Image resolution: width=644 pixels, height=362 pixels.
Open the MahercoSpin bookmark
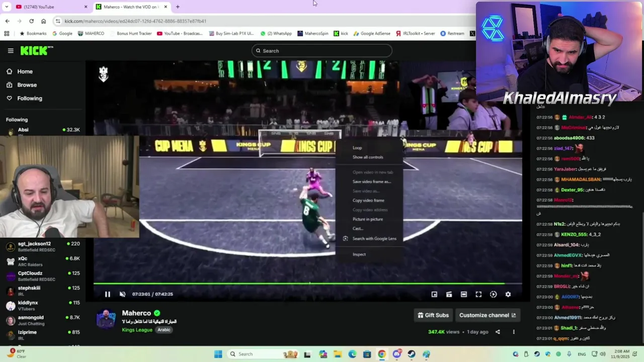click(x=312, y=34)
